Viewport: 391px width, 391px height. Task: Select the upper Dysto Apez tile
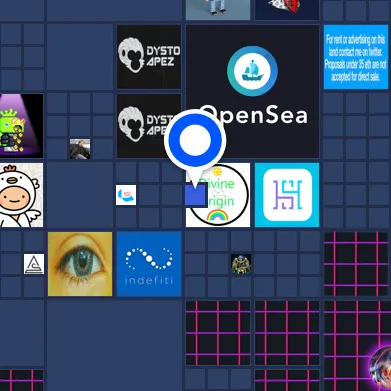149,57
